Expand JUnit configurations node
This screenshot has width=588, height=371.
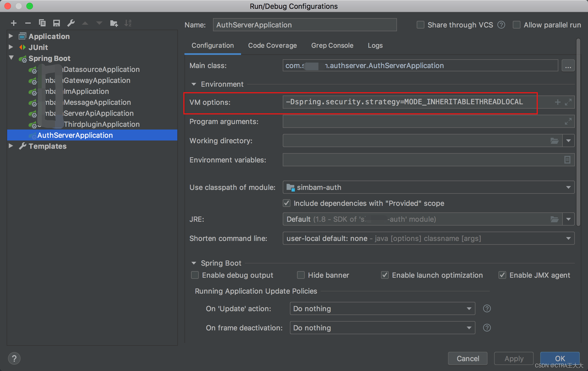(x=11, y=47)
